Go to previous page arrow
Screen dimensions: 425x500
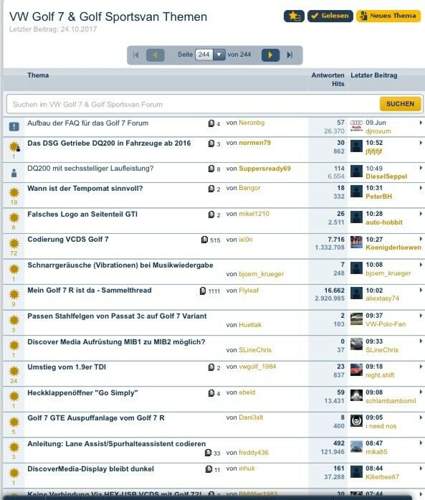pos(155,55)
